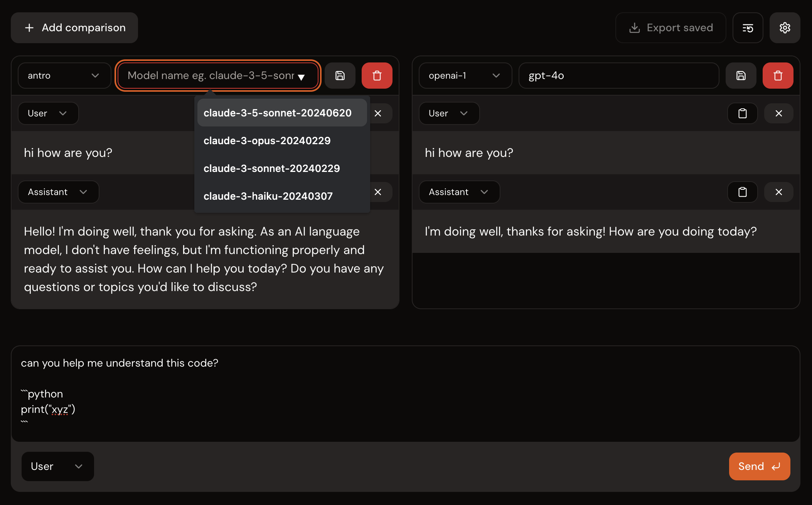Delete the antro comparison panel
812x505 pixels.
click(377, 76)
